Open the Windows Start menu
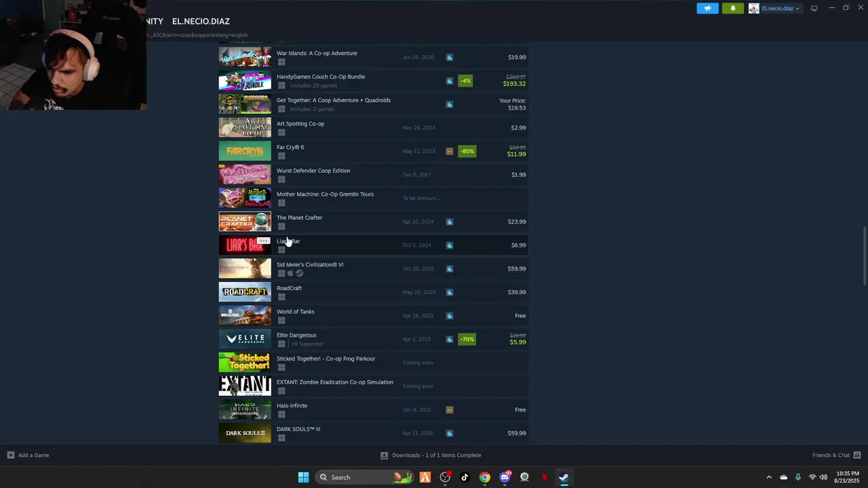The width and height of the screenshot is (868, 488). coord(304,477)
